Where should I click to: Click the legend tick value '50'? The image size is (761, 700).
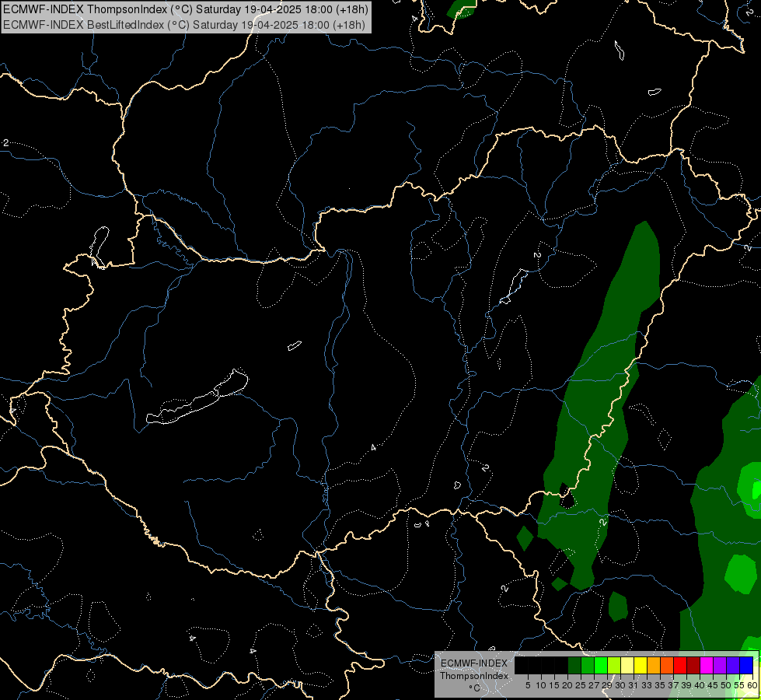(727, 685)
